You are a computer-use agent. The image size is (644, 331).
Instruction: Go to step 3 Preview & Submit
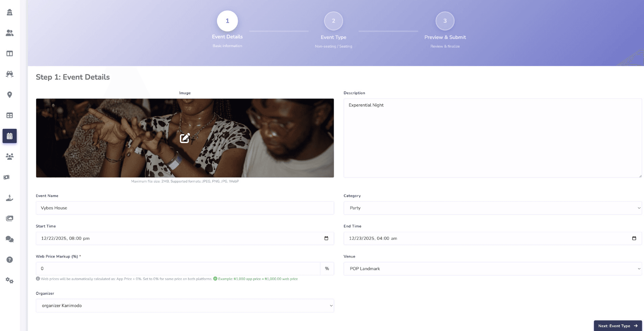(x=445, y=21)
